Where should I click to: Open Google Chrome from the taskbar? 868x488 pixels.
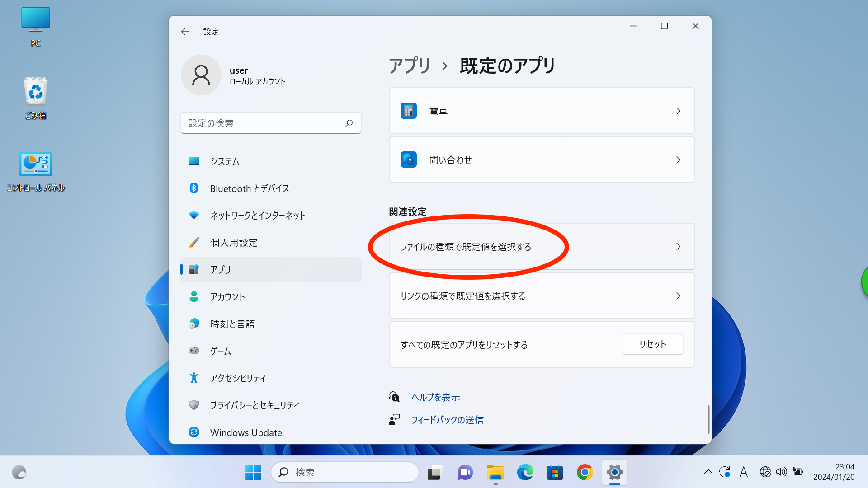pyautogui.click(x=585, y=473)
